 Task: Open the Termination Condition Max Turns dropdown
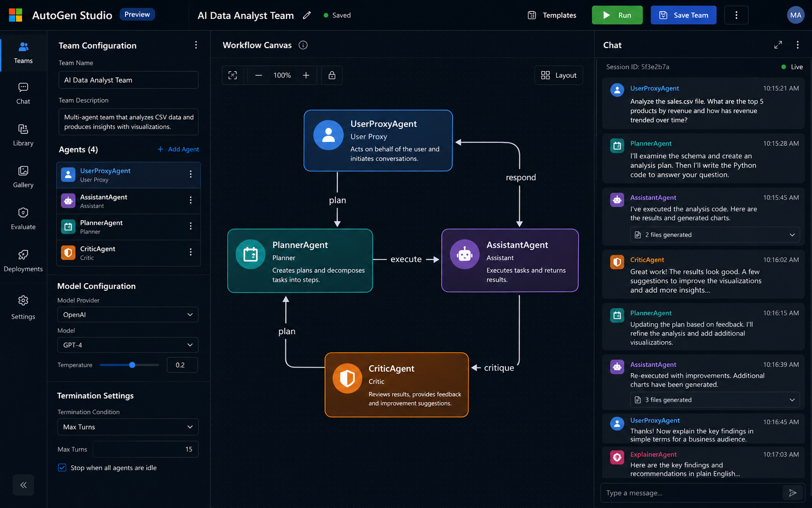point(127,427)
